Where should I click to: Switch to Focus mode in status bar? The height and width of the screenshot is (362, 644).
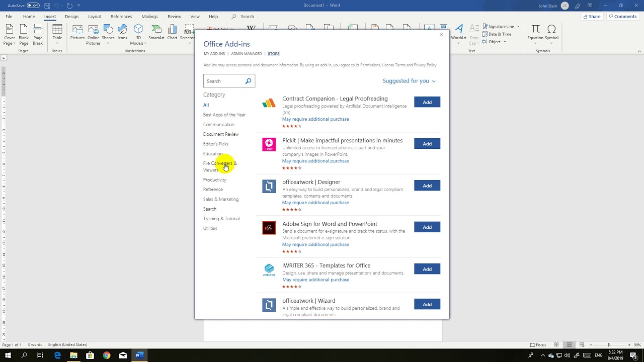pyautogui.click(x=538, y=345)
